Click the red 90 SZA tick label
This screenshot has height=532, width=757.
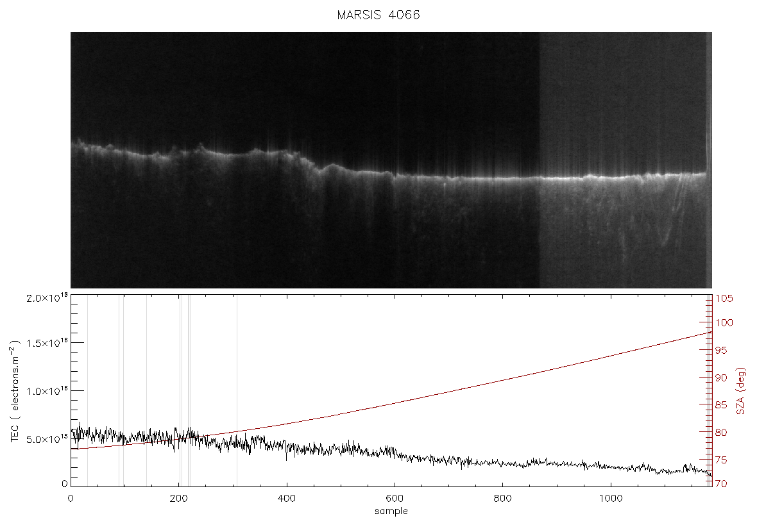[x=721, y=378]
